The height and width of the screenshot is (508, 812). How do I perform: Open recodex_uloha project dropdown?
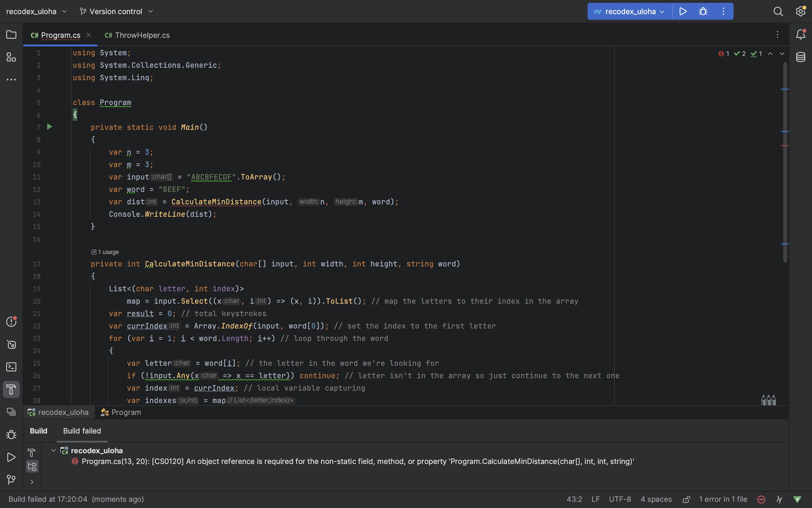click(x=37, y=11)
